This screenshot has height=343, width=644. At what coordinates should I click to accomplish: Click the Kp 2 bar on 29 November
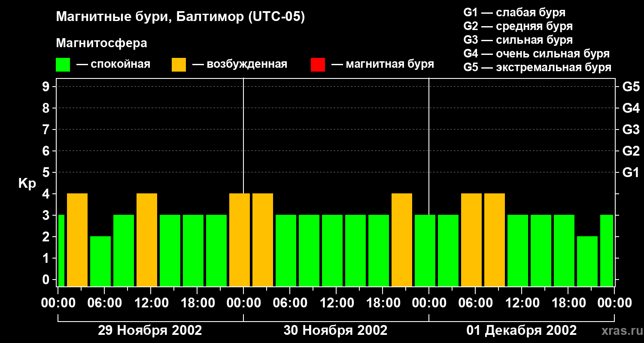tap(100, 261)
